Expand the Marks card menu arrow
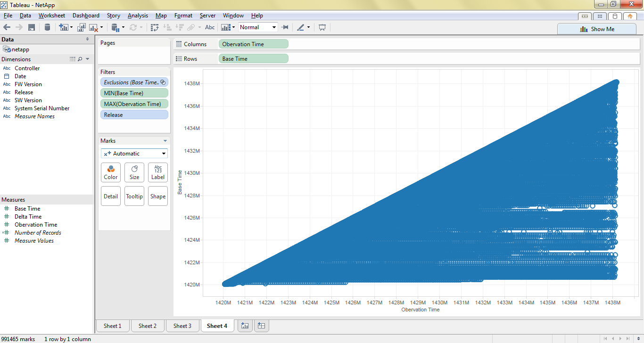Viewport: 644px width, 343px height. pos(165,141)
